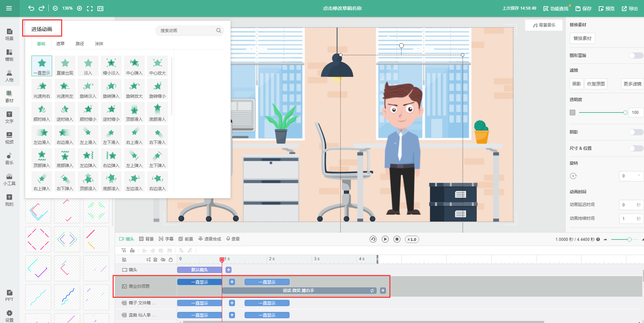Click the 替换素材 button
The width and height of the screenshot is (644, 323).
(x=583, y=38)
